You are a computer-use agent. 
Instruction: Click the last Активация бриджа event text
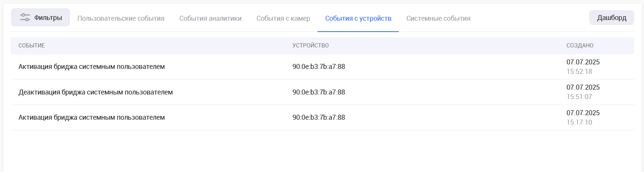[x=91, y=117]
